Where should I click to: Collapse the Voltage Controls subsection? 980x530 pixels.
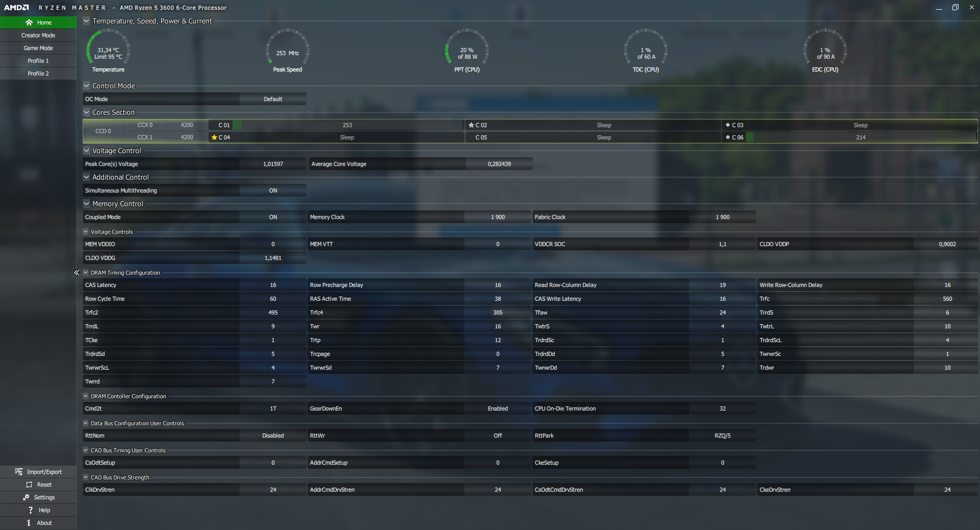[x=86, y=232]
